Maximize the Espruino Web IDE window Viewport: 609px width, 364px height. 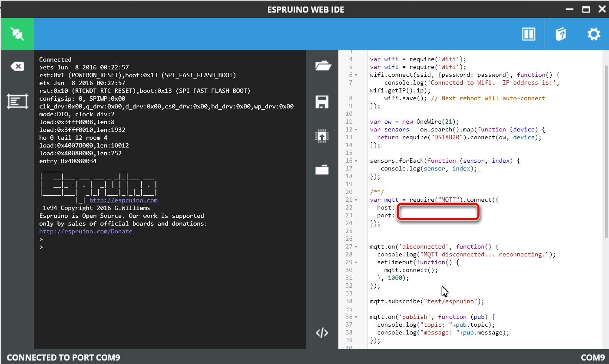coord(586,9)
